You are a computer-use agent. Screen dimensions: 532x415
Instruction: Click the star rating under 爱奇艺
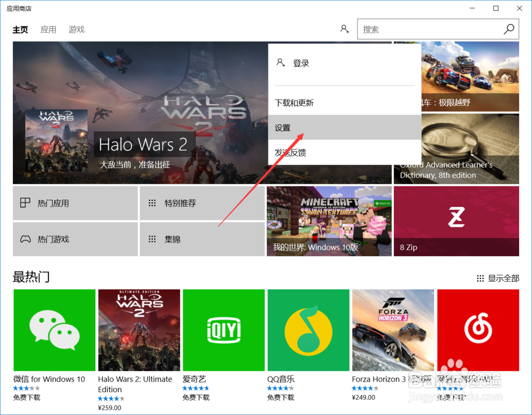click(196, 388)
